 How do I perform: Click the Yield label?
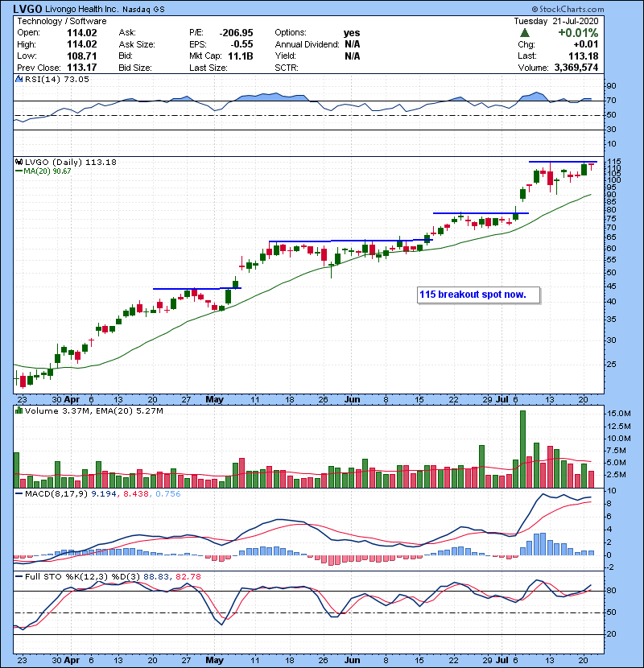point(286,56)
